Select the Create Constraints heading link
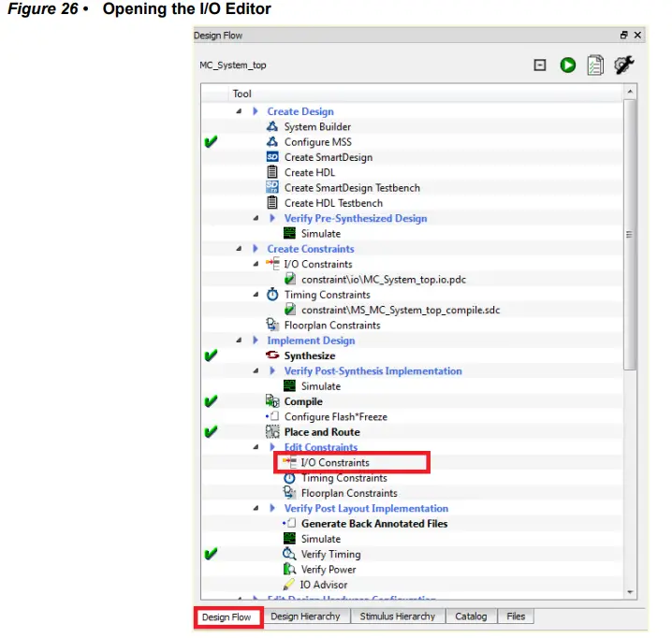Image resolution: width=672 pixels, height=638 pixels. tap(311, 249)
